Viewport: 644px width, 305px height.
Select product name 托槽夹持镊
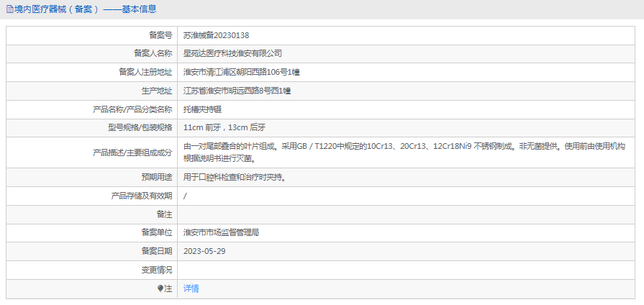[203, 109]
